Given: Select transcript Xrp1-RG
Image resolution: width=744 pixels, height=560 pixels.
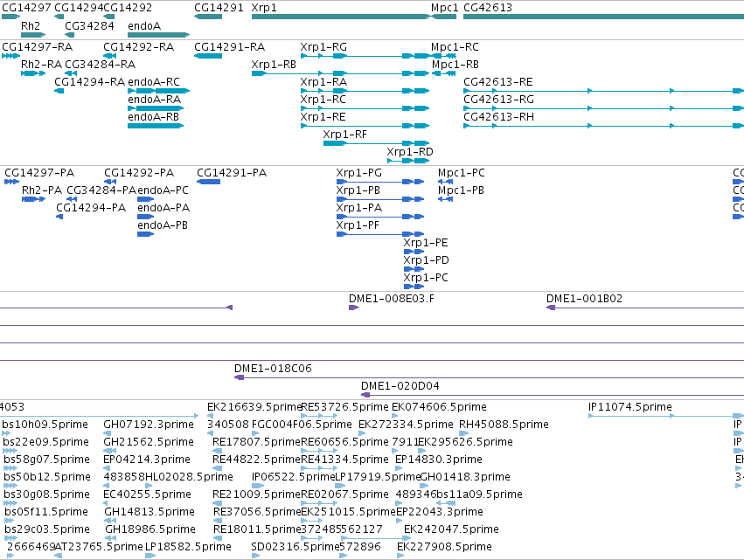Looking at the screenshot, I should tap(323, 47).
